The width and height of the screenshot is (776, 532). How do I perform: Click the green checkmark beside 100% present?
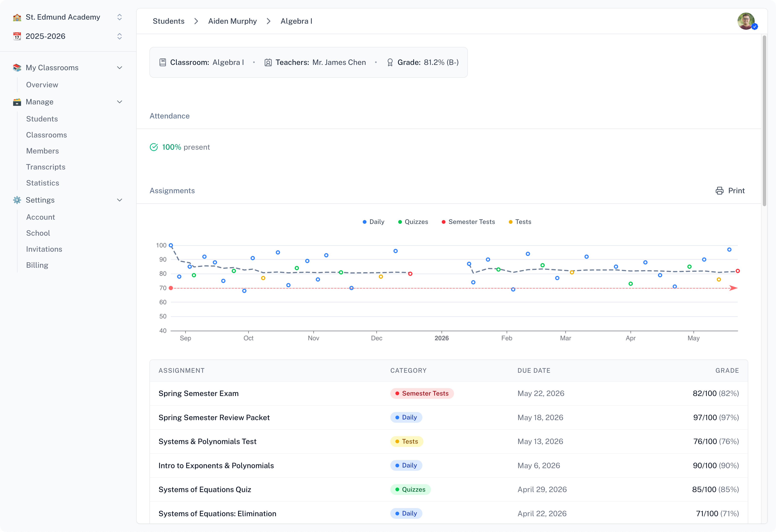click(154, 147)
